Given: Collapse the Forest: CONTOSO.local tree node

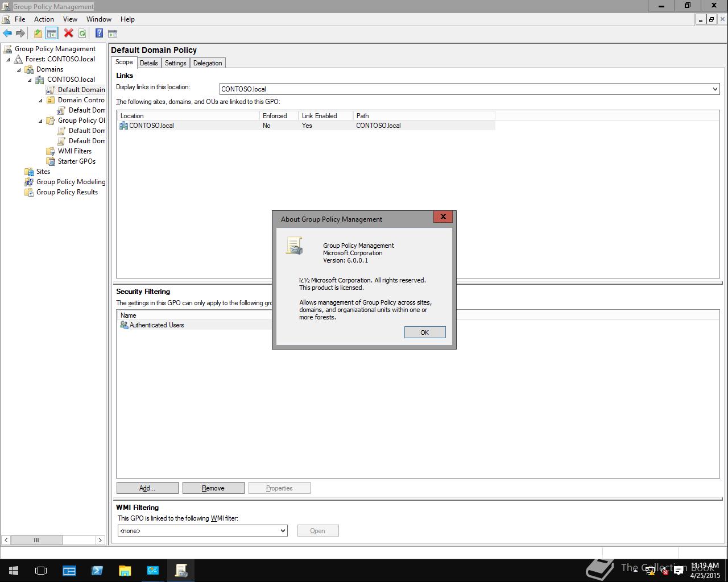Looking at the screenshot, I should [x=8, y=59].
